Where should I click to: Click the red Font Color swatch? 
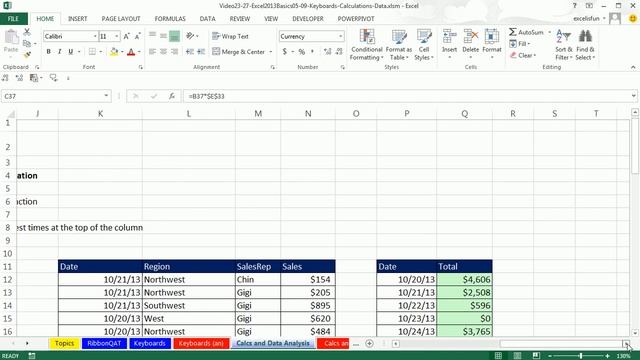pyautogui.click(x=131, y=52)
